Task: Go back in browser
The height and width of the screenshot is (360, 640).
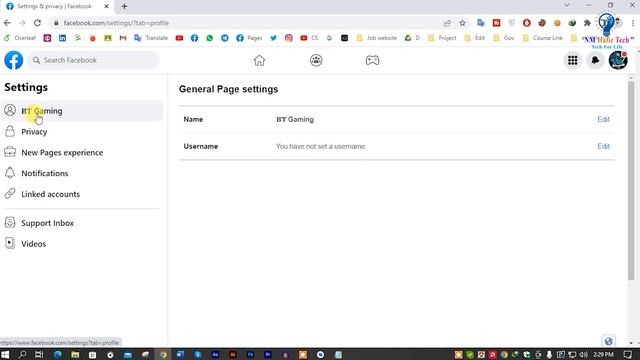Action: (x=7, y=23)
